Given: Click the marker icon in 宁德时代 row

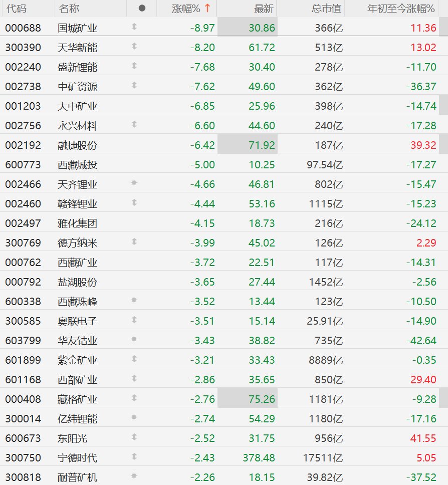Looking at the screenshot, I should 134,456.
